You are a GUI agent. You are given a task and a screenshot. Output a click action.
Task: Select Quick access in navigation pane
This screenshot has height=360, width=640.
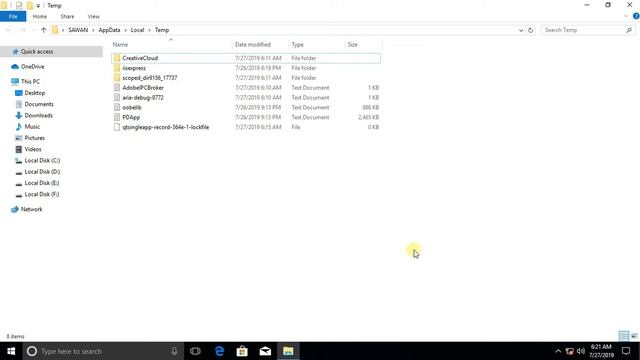(x=37, y=51)
